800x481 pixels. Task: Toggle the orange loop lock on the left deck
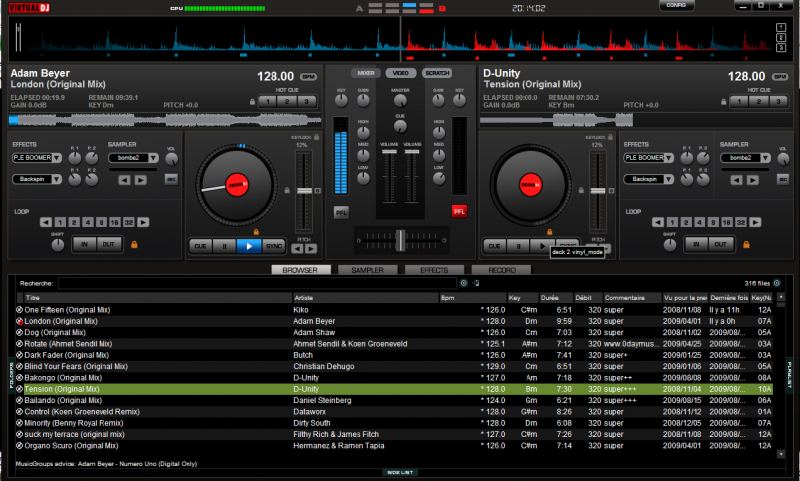(x=132, y=243)
